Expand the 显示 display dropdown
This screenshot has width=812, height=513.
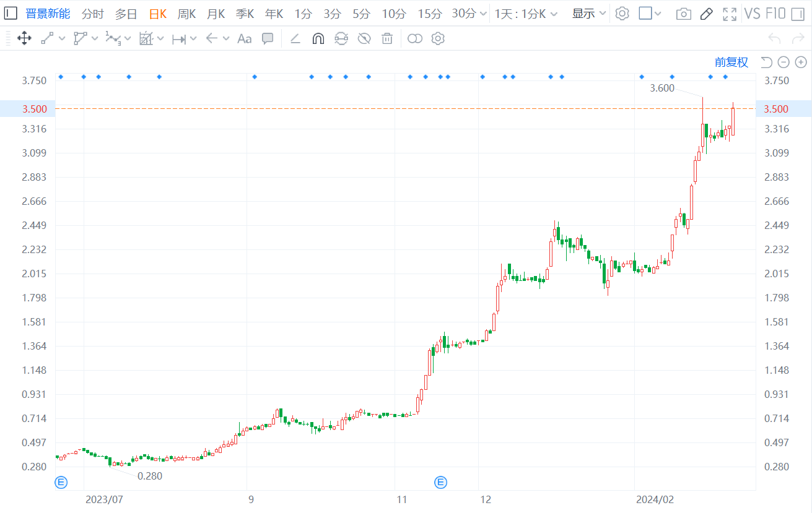click(588, 14)
